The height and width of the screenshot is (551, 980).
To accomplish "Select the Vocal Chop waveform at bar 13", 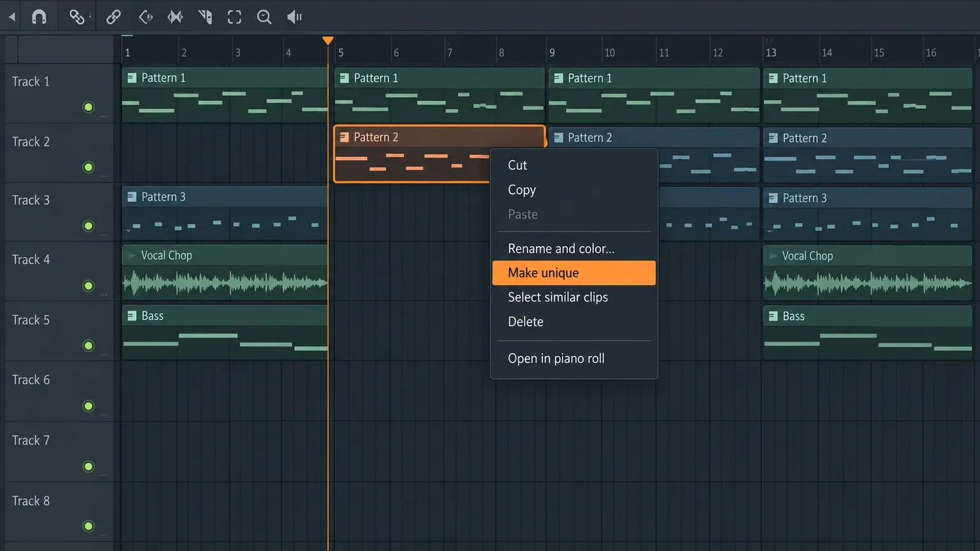I will [x=868, y=283].
